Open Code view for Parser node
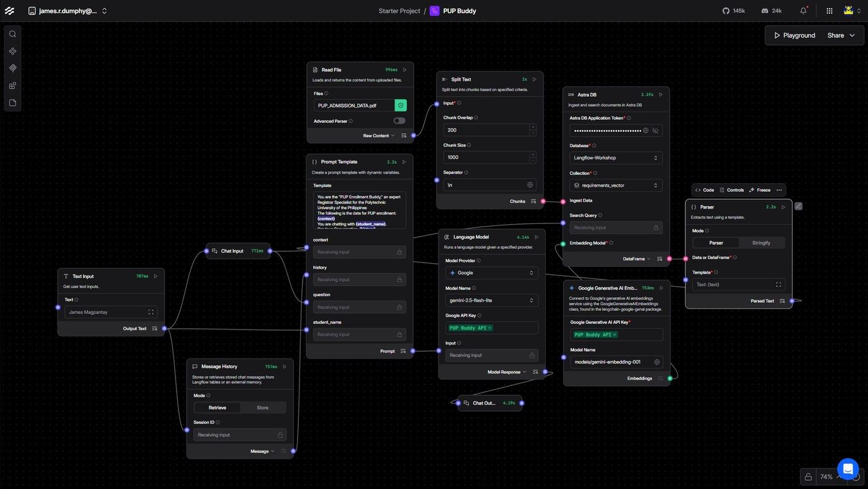 (x=704, y=190)
